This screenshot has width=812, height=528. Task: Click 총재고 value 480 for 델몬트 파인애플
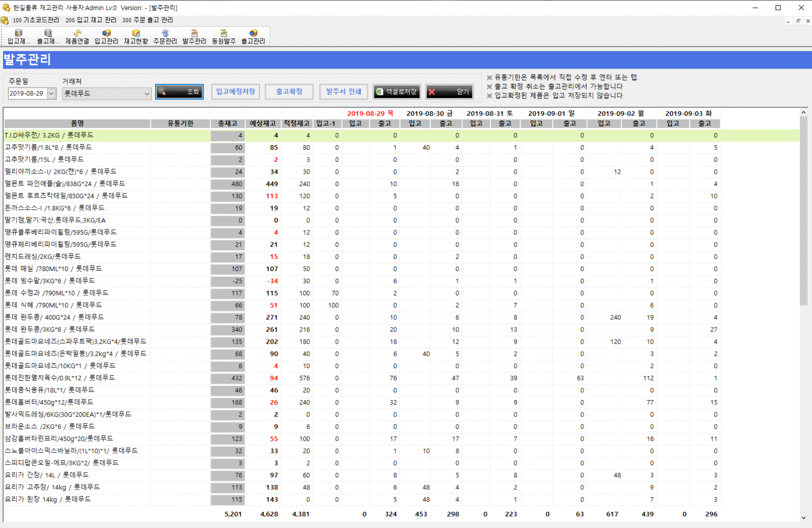point(228,184)
